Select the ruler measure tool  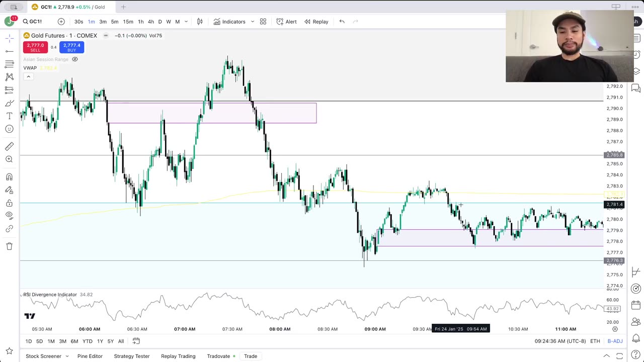tap(10, 146)
